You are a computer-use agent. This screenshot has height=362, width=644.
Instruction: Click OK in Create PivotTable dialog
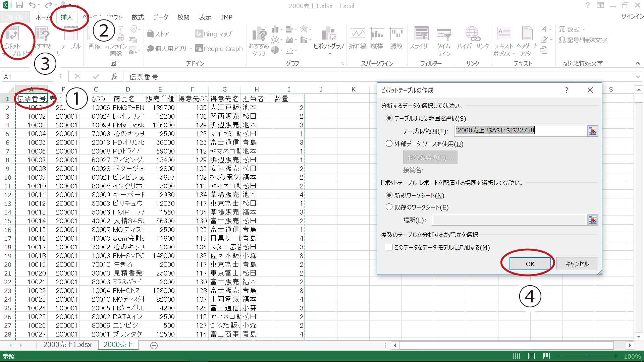[x=530, y=264]
